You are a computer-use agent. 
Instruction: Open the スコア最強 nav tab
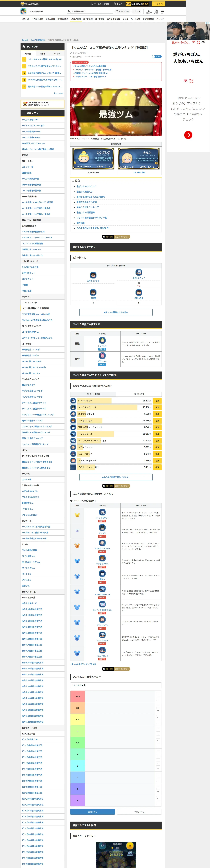coord(76,19)
